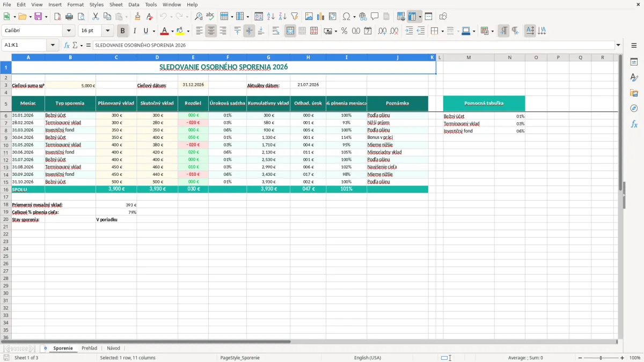Viewport: 644px width, 362px height.
Task: Click the Add Decimal Place icon
Action: (382, 31)
